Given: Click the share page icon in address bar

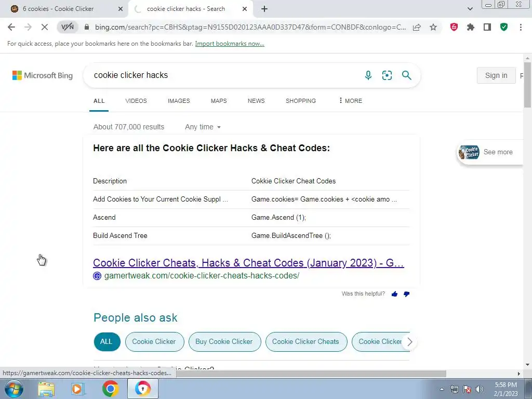Looking at the screenshot, I should coord(417,27).
